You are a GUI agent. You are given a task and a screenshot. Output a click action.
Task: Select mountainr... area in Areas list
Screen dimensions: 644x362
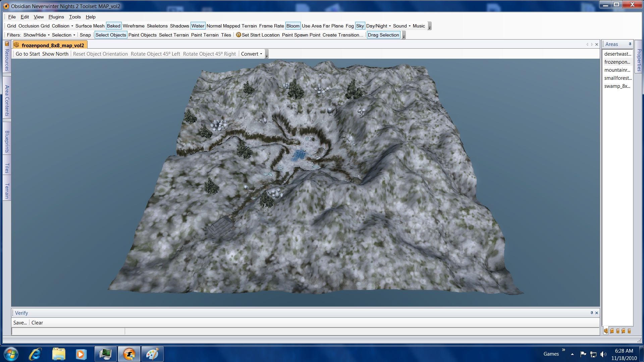point(617,70)
